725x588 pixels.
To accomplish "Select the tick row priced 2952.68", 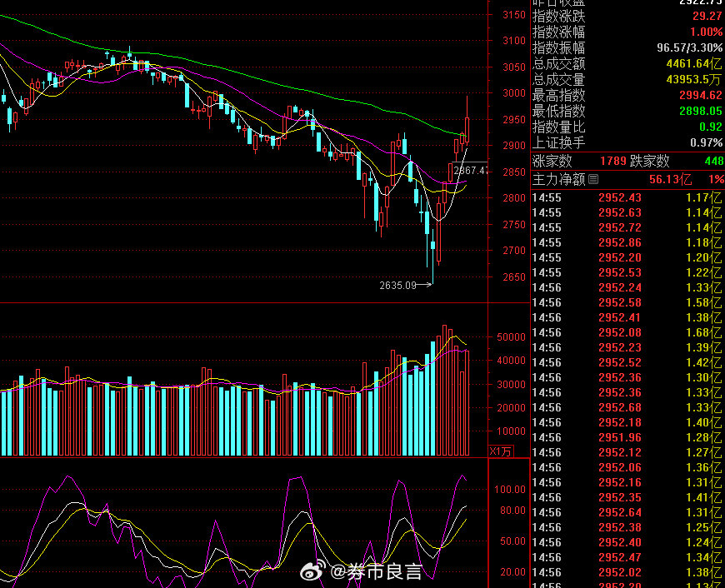I will click(x=627, y=407).
